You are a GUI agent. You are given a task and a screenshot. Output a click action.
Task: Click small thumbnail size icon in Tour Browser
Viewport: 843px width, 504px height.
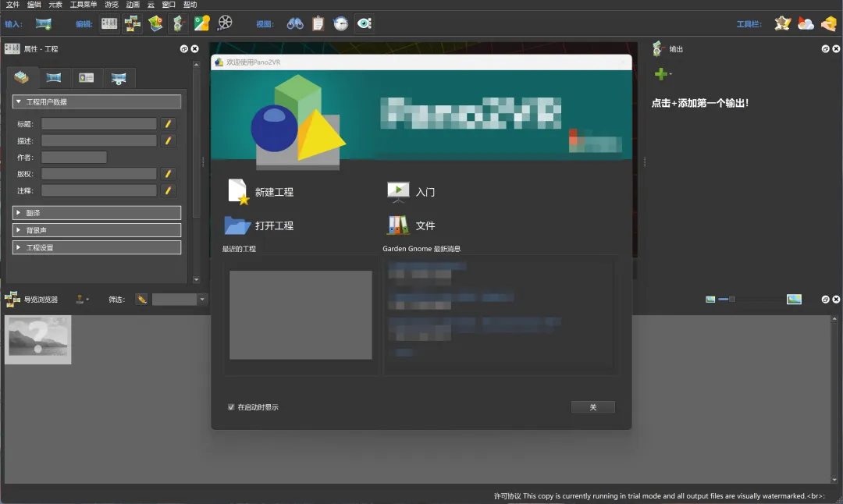pos(710,300)
